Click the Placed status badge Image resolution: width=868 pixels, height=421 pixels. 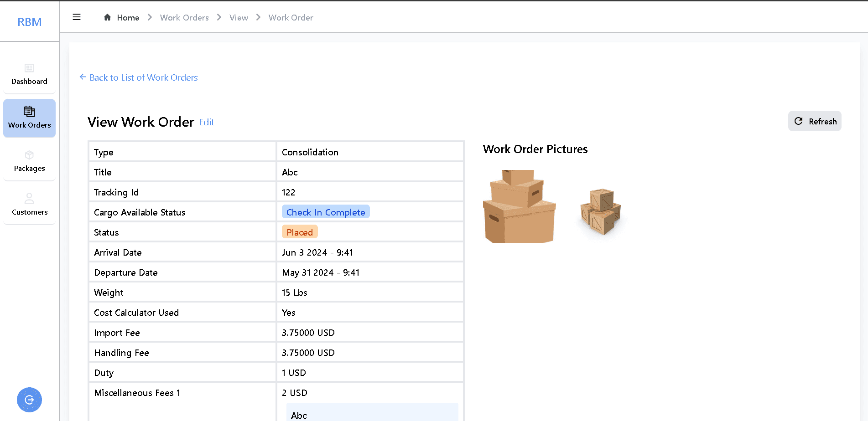300,232
